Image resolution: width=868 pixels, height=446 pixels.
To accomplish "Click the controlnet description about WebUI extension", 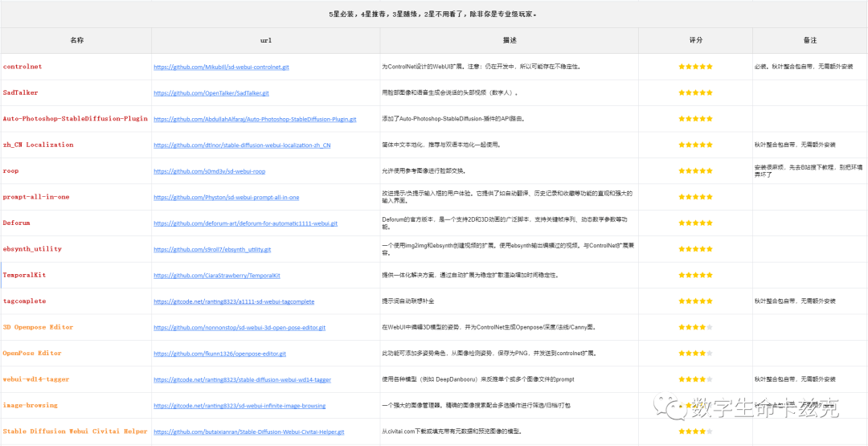I will [481, 67].
